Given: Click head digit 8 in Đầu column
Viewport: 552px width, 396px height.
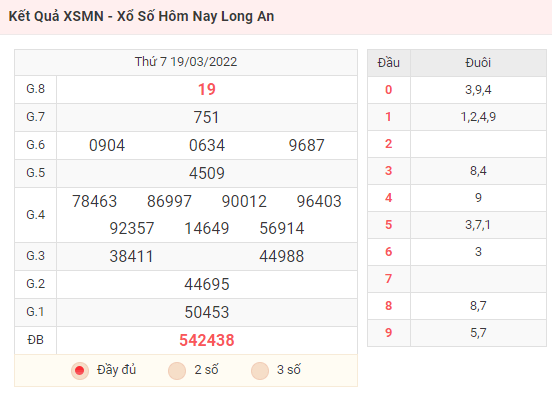Looking at the screenshot, I should pos(389,306).
